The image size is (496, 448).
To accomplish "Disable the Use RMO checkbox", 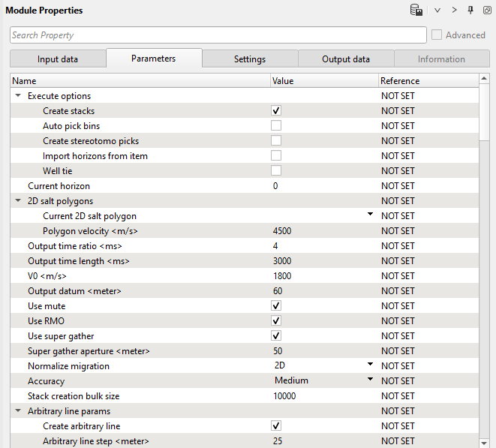I will pyautogui.click(x=276, y=321).
